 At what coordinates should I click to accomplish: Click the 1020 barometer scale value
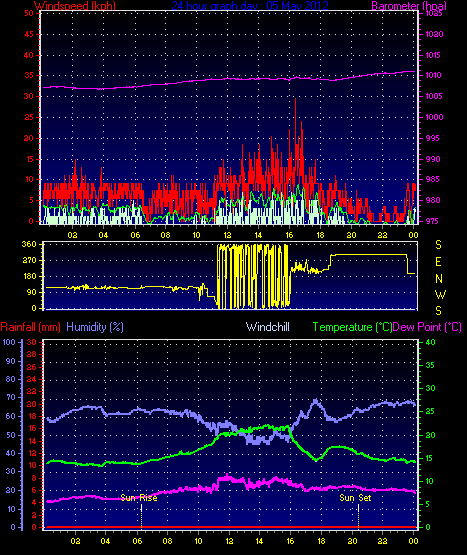434,34
